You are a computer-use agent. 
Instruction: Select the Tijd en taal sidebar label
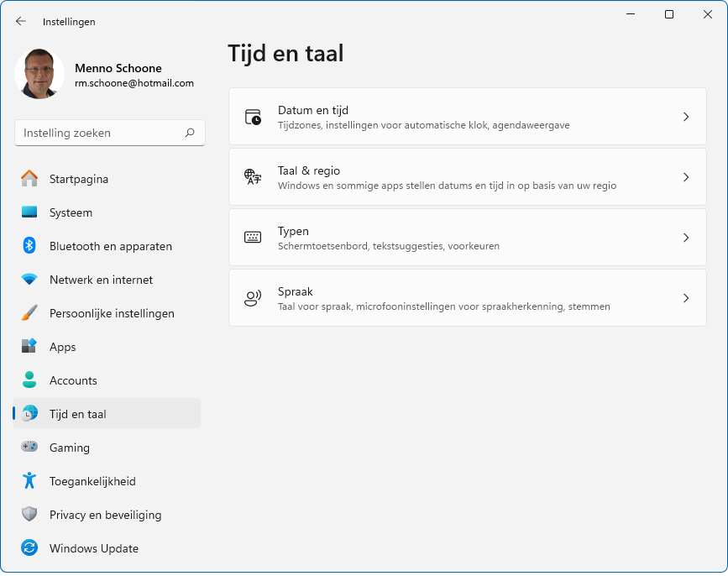click(x=78, y=414)
